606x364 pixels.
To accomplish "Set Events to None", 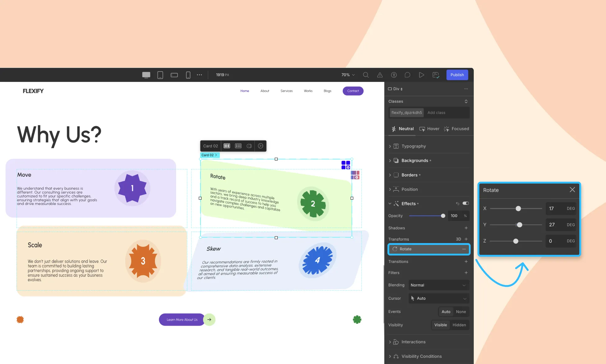I will point(461,312).
